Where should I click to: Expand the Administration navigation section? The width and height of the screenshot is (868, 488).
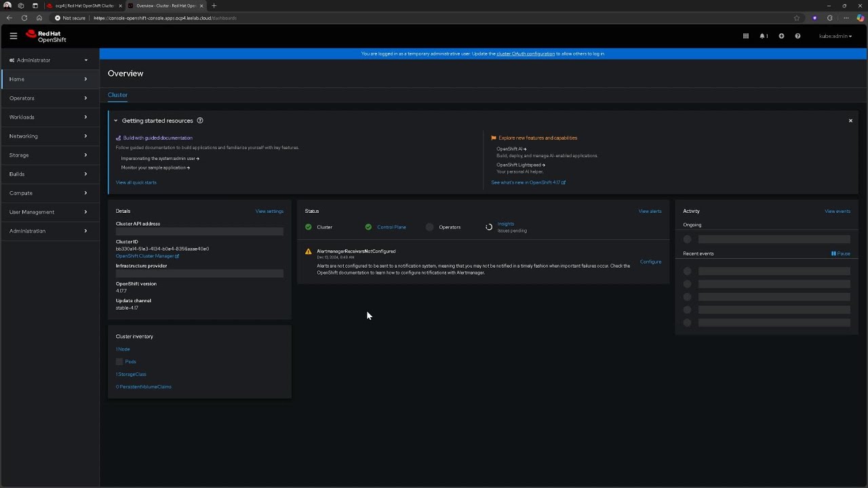click(49, 231)
